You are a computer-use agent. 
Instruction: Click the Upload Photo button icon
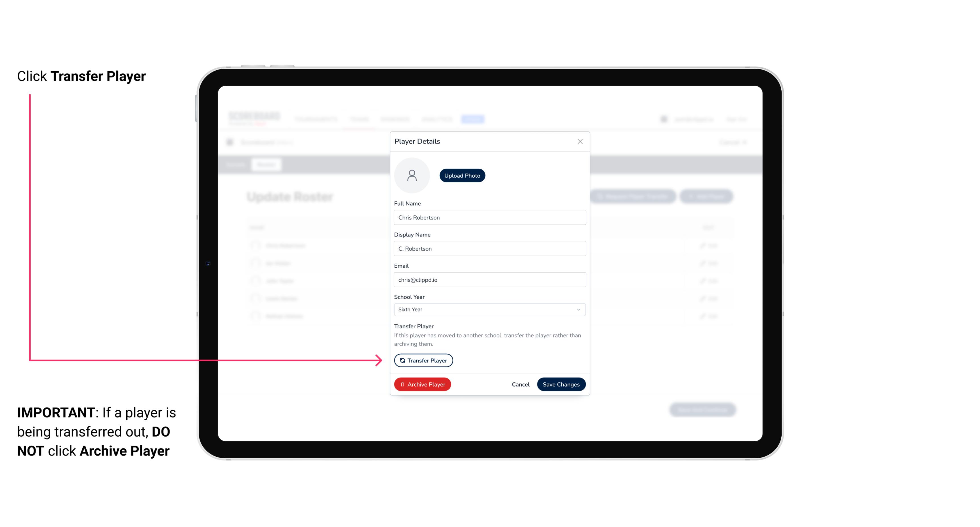(462, 175)
